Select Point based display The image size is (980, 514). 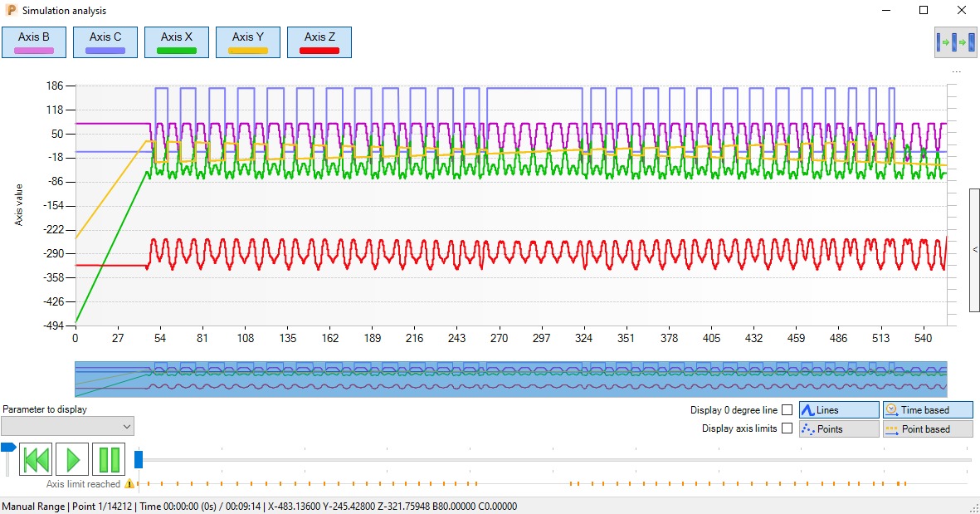click(x=928, y=429)
